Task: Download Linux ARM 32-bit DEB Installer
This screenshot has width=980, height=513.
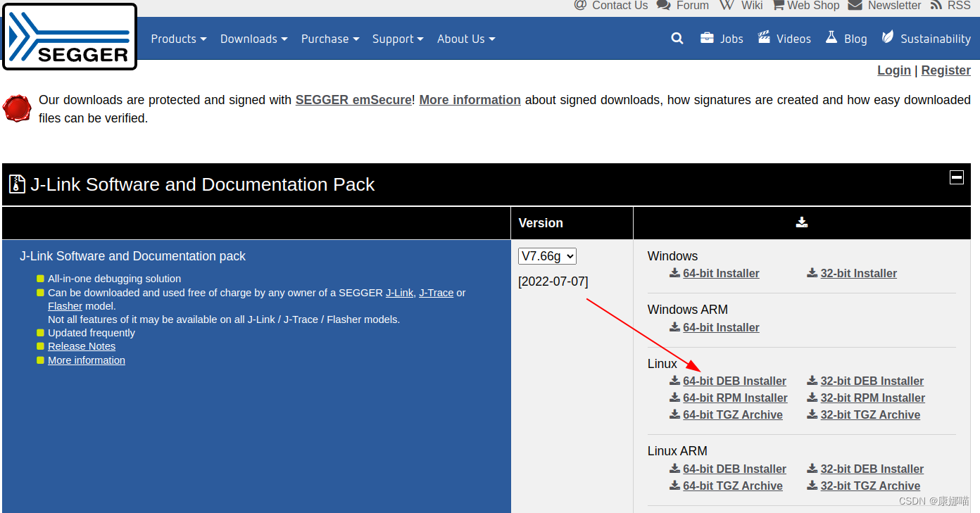Action: [x=872, y=469]
